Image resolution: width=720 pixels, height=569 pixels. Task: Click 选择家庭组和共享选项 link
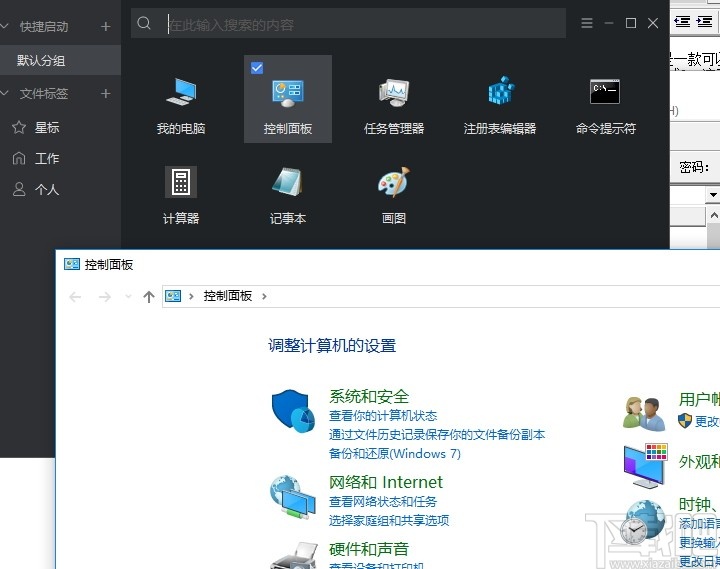click(x=389, y=521)
